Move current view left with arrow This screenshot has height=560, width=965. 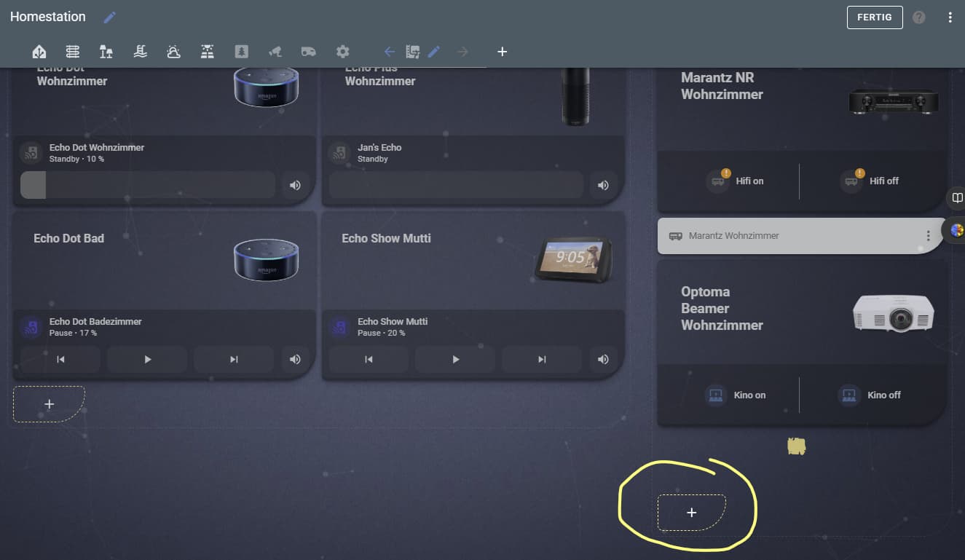coord(390,52)
